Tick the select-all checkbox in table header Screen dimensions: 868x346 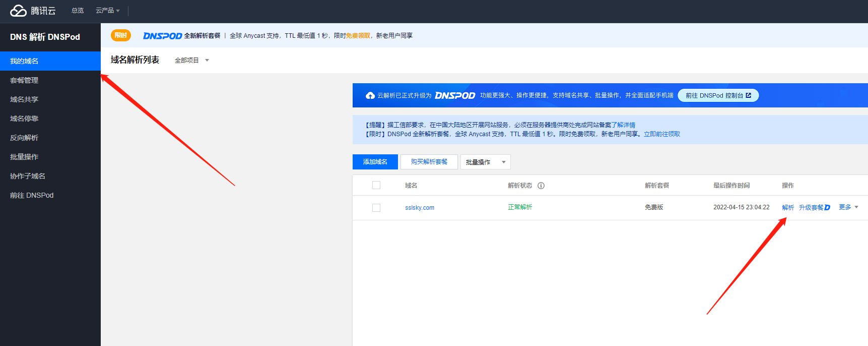point(376,185)
